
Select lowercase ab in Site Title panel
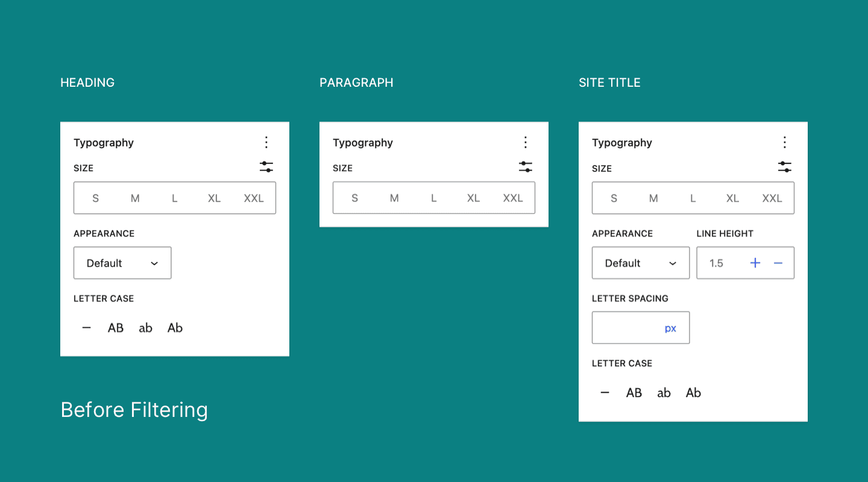click(664, 393)
